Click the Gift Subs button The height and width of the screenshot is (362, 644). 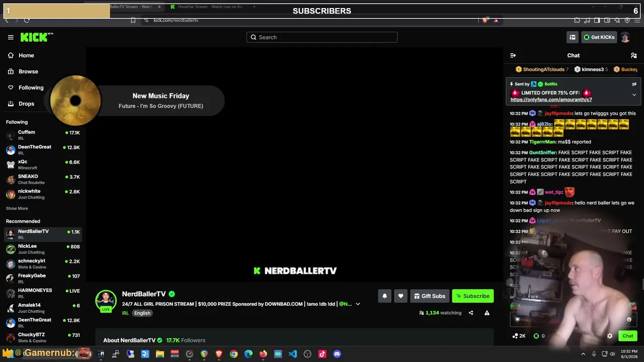pos(430,296)
